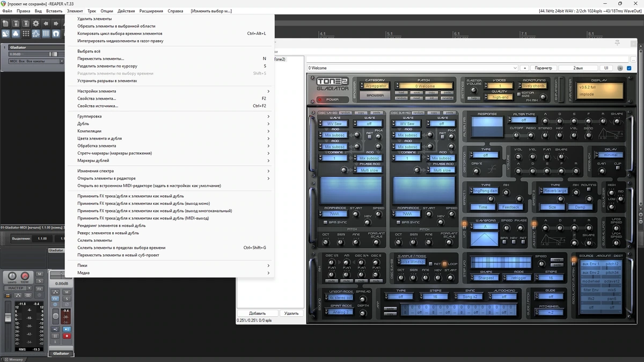Open Свойства элемента menu entry
Image resolution: width=644 pixels, height=362 pixels.
click(x=170, y=99)
